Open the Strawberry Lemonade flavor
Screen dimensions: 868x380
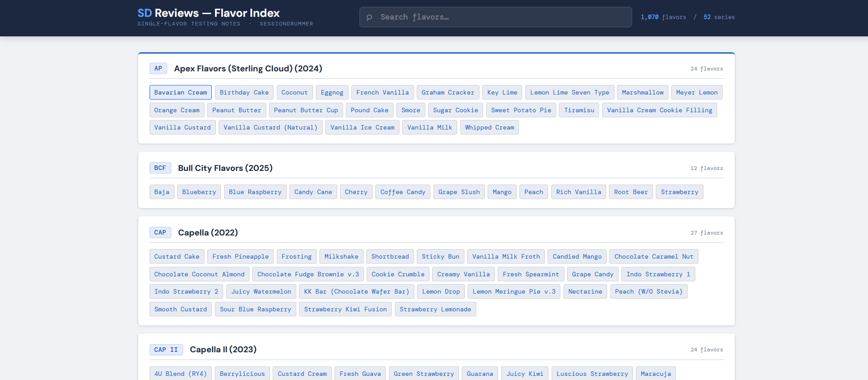(435, 310)
